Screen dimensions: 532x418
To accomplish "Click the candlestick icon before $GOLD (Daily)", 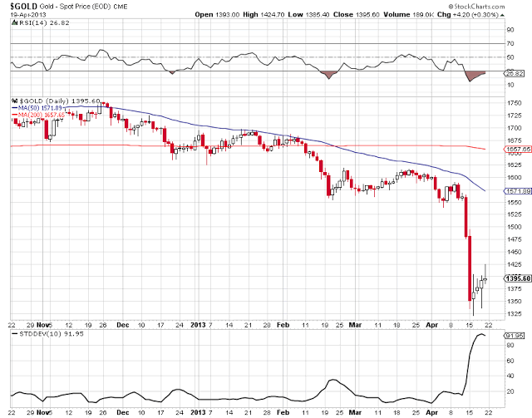I will (14, 101).
